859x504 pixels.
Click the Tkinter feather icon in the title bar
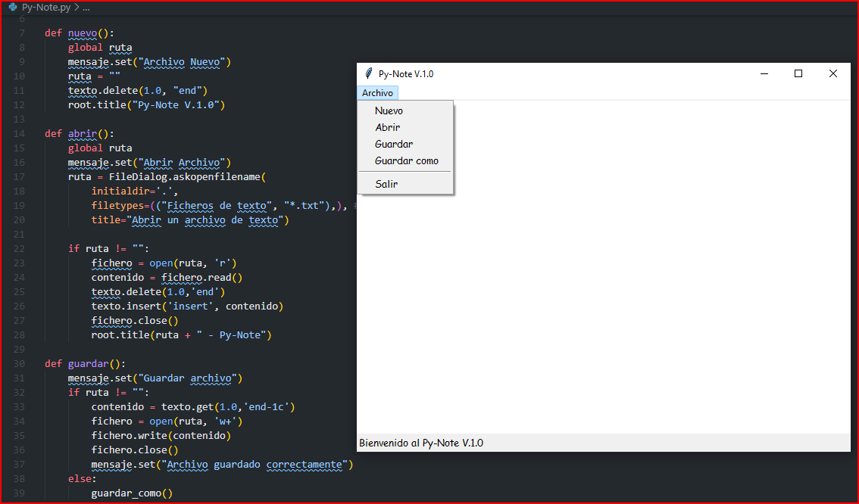click(368, 73)
